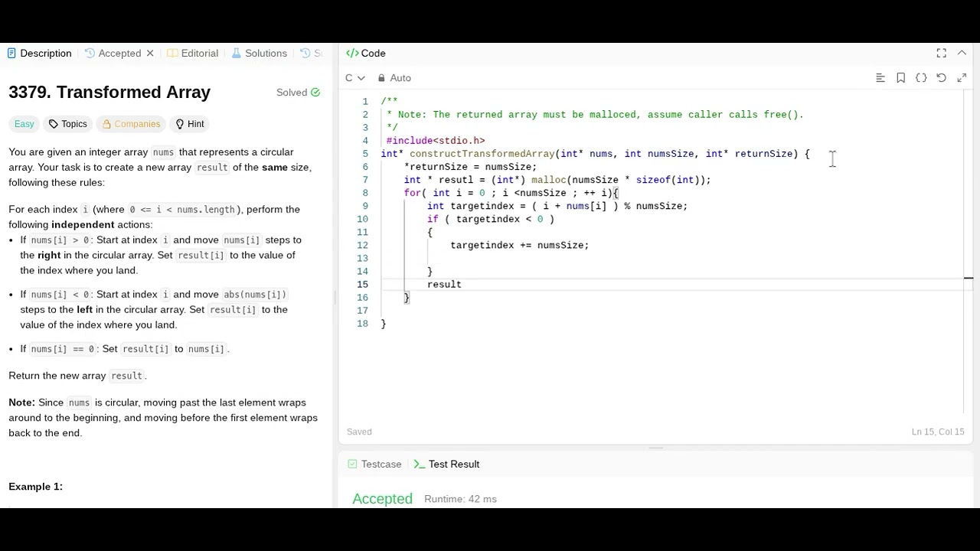Open the Companies tag

tap(131, 124)
